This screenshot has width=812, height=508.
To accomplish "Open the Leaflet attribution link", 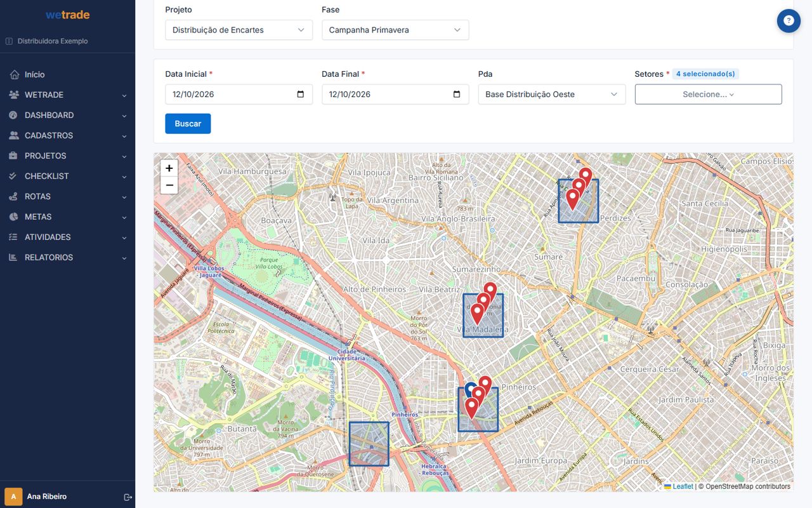I will pos(678,486).
